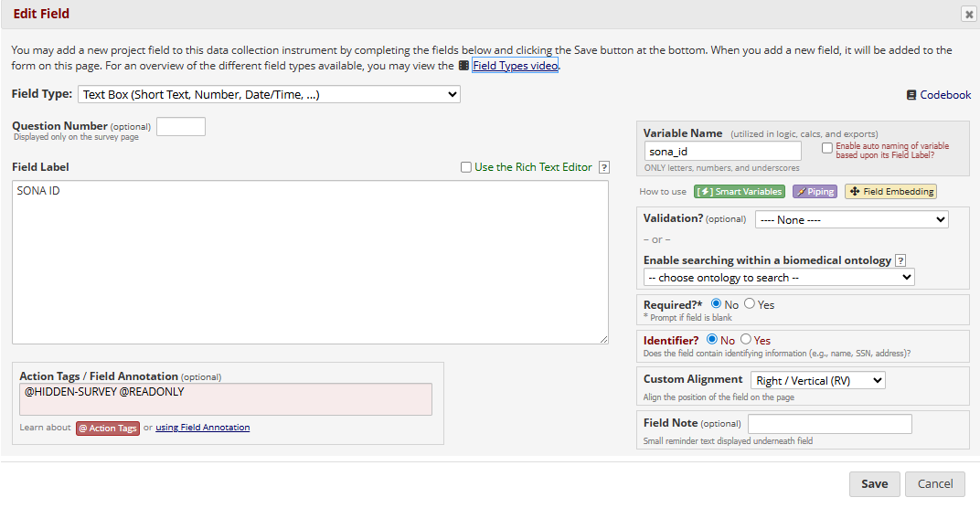Enable the Rich Text Editor checkbox

pos(466,167)
